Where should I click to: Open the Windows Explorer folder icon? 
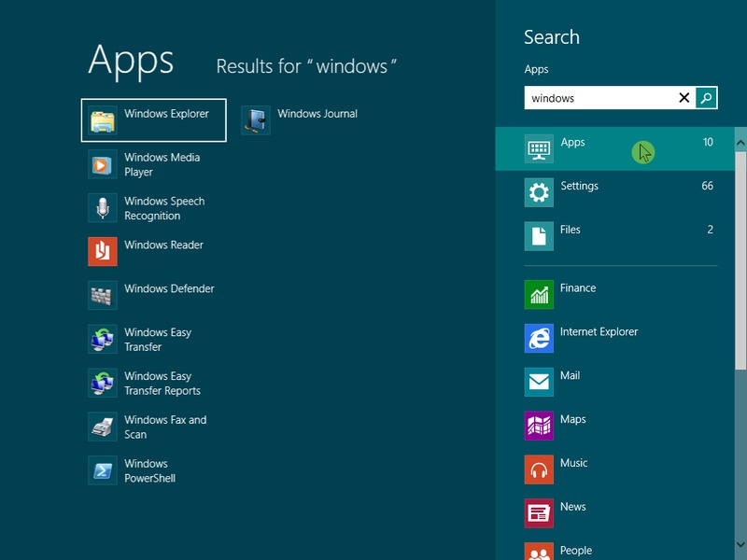coord(103,120)
